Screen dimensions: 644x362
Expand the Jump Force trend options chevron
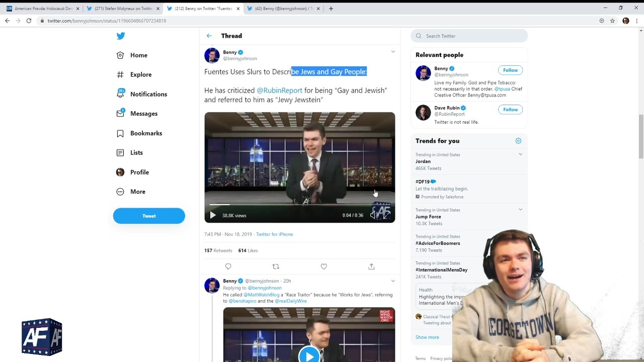(520, 210)
